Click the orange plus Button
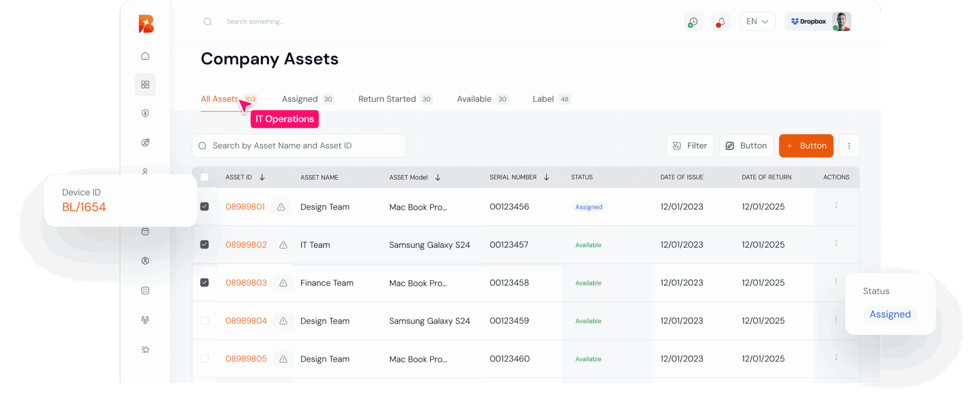Viewport: 980px width, 403px height. click(806, 146)
